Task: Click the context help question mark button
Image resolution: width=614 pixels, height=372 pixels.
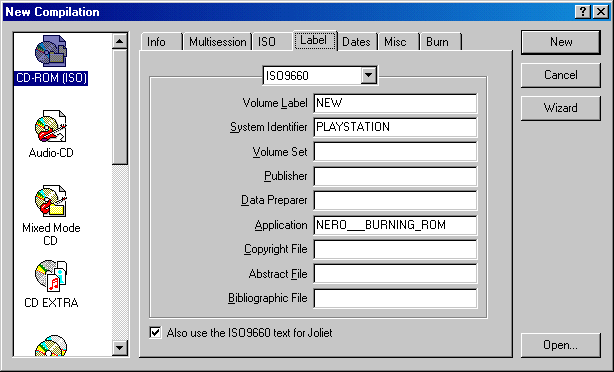Action: point(583,12)
